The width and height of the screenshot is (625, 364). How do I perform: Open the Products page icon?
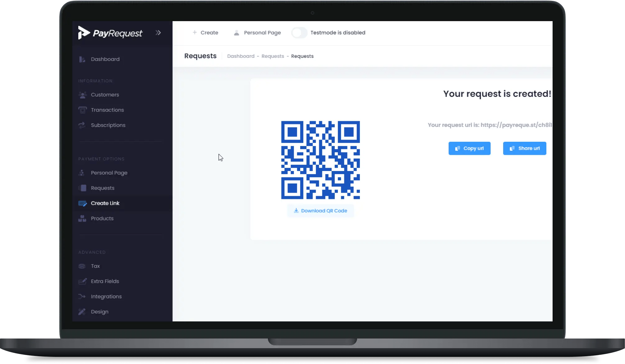[82, 218]
